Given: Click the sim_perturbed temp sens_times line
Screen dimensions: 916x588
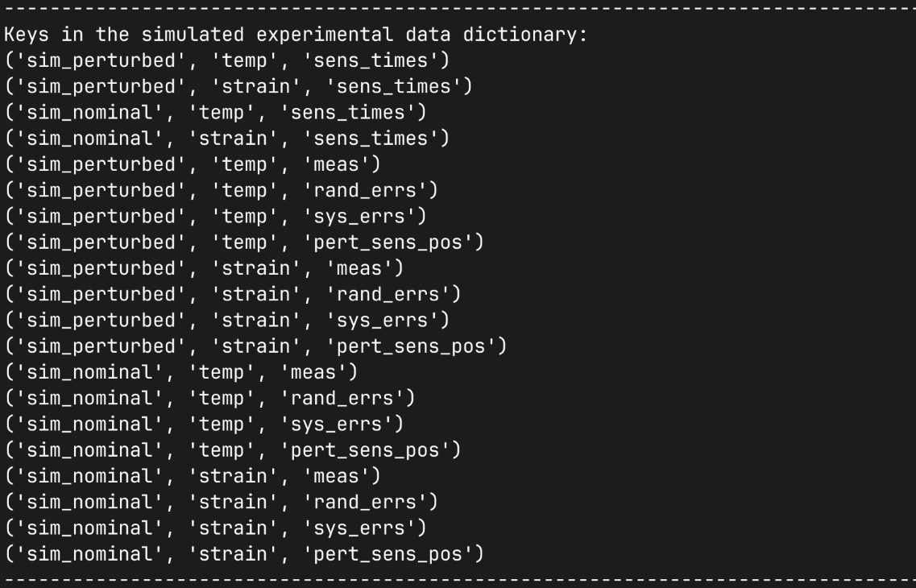Looking at the screenshot, I should tap(227, 61).
